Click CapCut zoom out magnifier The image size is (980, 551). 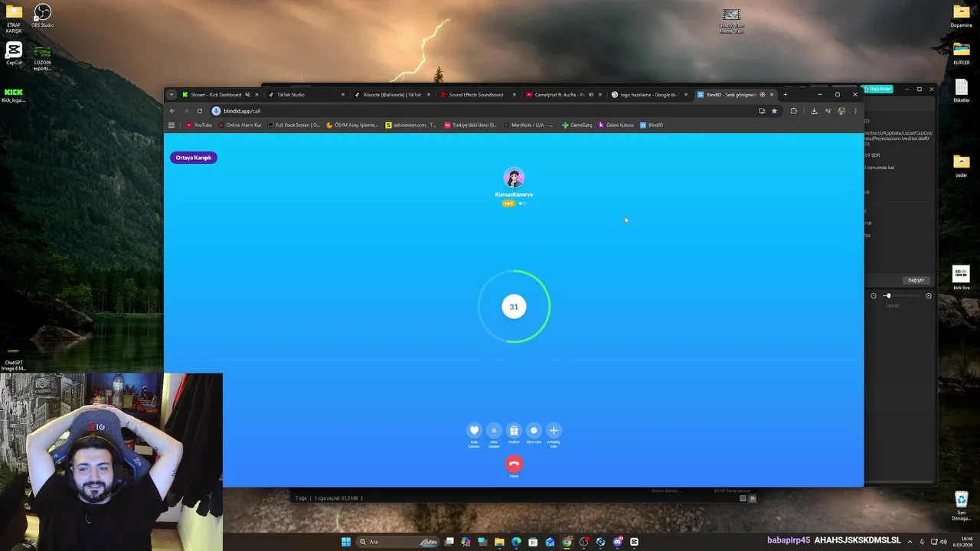[x=874, y=296]
